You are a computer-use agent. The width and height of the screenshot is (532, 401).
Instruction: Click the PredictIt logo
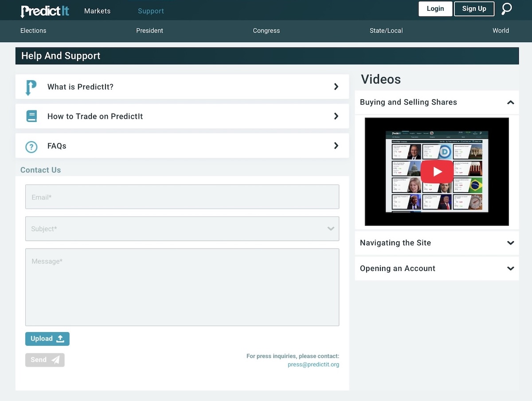[x=45, y=11]
